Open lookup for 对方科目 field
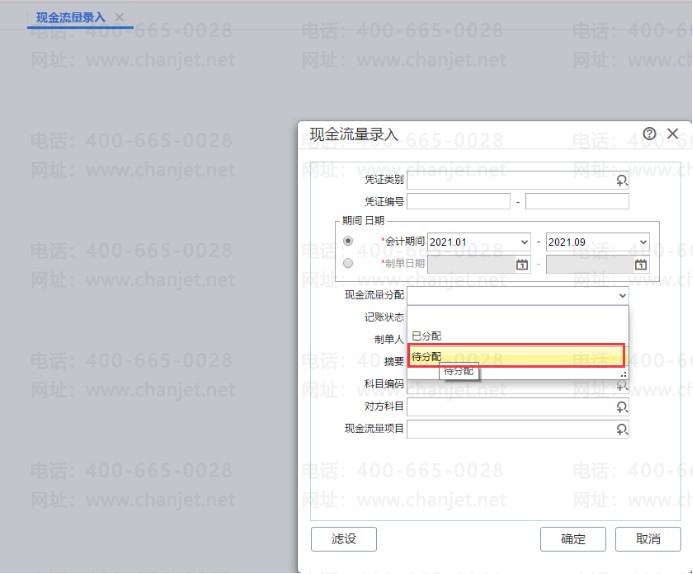This screenshot has width=693, height=574. pyautogui.click(x=622, y=407)
